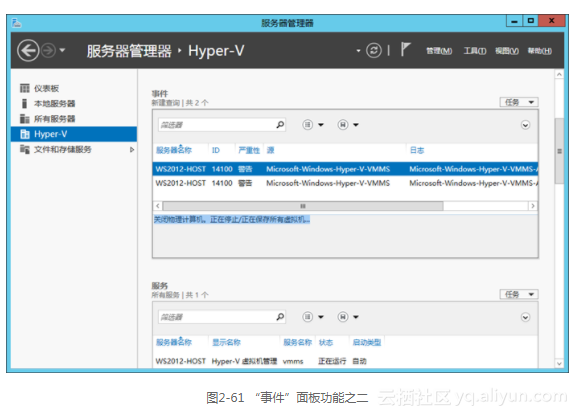Click the 文件和存储服务 icon
Viewport: 578px width, 417px height.
tap(24, 149)
